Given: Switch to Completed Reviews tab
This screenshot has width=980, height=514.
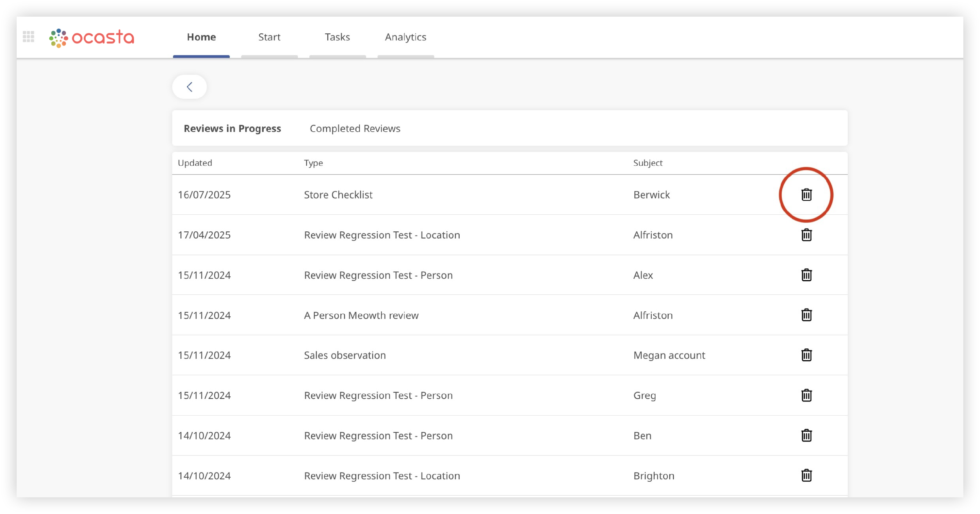Looking at the screenshot, I should (x=354, y=129).
